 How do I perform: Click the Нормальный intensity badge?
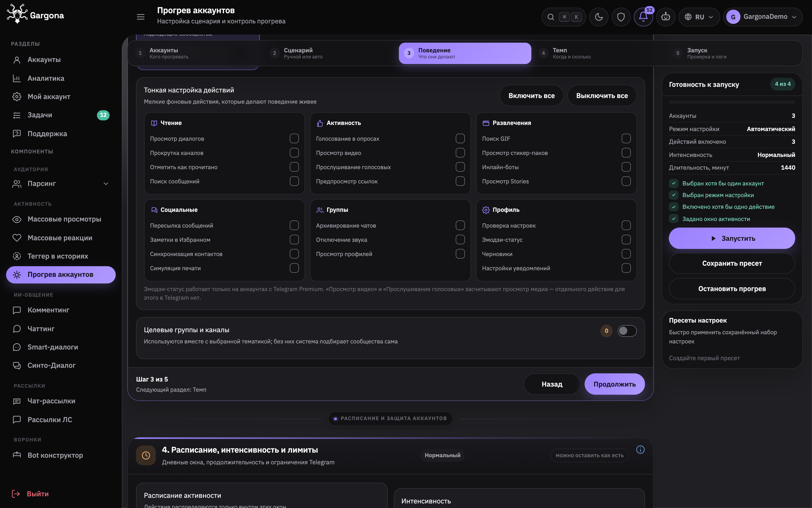click(442, 455)
